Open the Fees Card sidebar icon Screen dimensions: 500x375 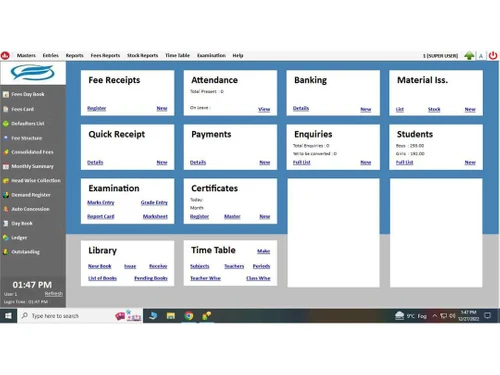pos(6,109)
